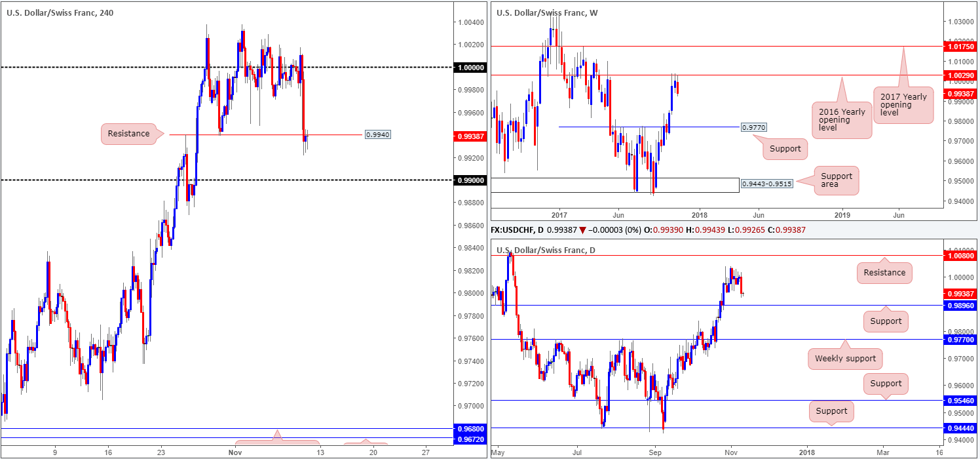Click the 0.99387 price tag on weekly chart
Screen dimensions: 980x459
coord(959,94)
